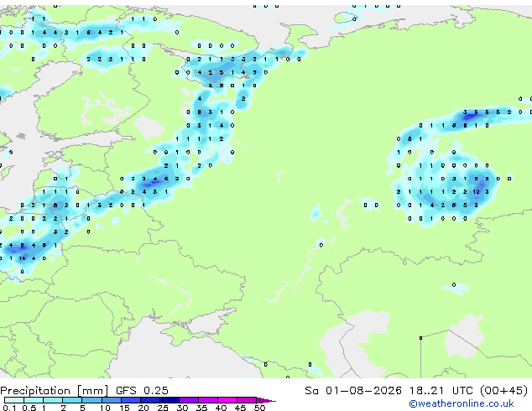
Task: Click the '0.5' legend scale label
Action: pos(29,408)
